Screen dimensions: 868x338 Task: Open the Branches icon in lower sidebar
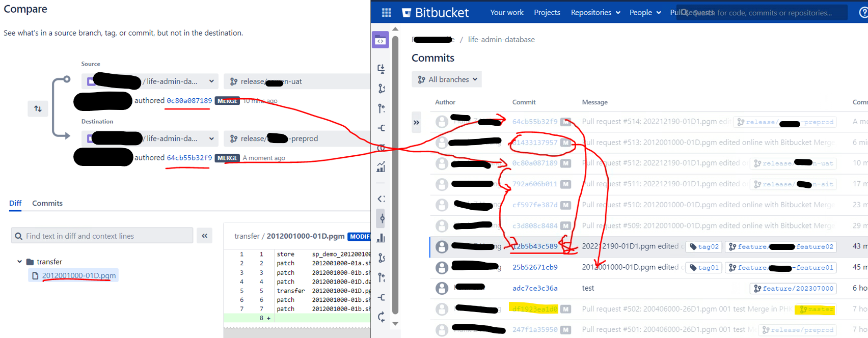pos(381,258)
